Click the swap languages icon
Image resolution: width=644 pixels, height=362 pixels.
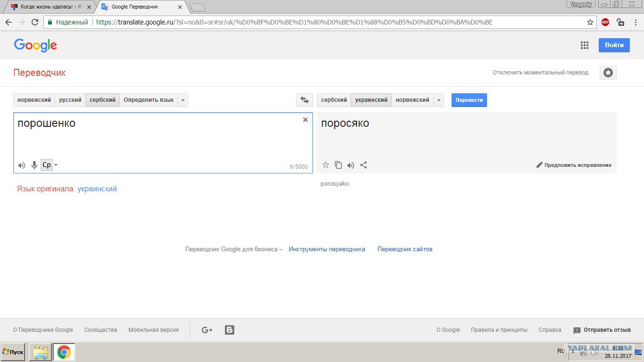pos(304,100)
